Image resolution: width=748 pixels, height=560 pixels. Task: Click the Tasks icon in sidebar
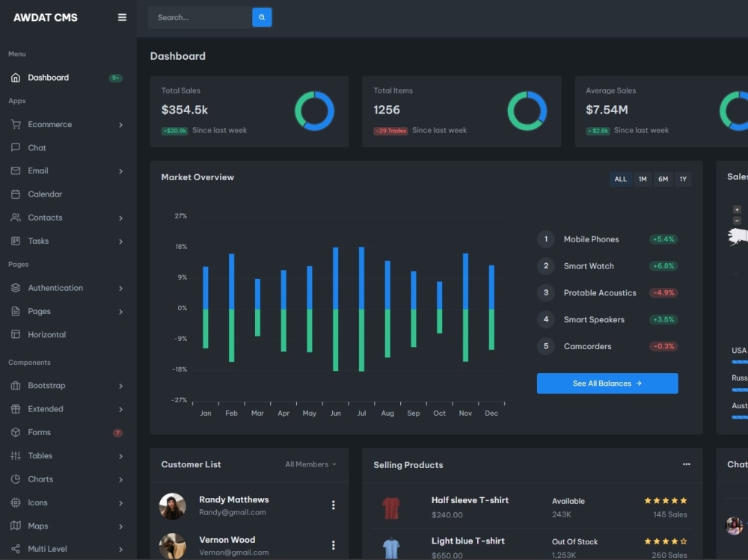coord(16,241)
